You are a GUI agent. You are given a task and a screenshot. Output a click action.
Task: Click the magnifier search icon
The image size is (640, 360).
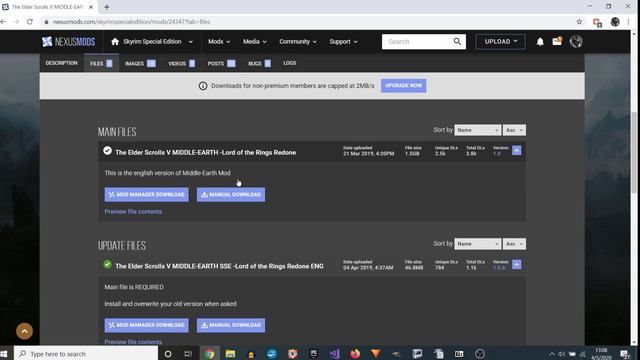coord(457,42)
